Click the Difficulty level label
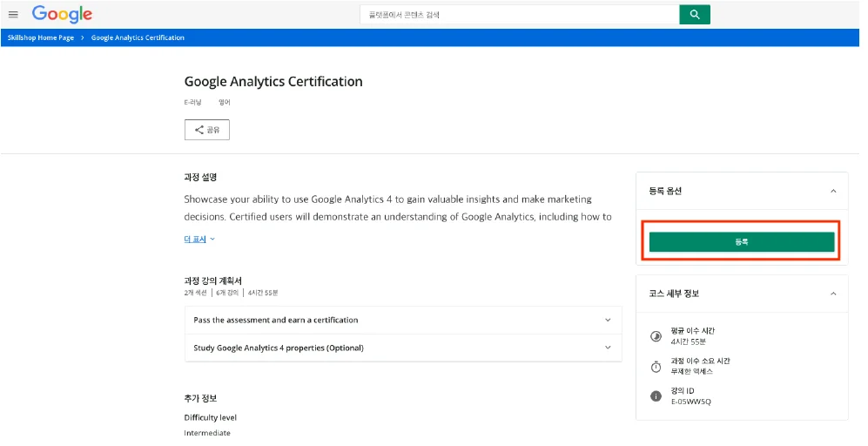The height and width of the screenshot is (446, 868). coord(211,418)
